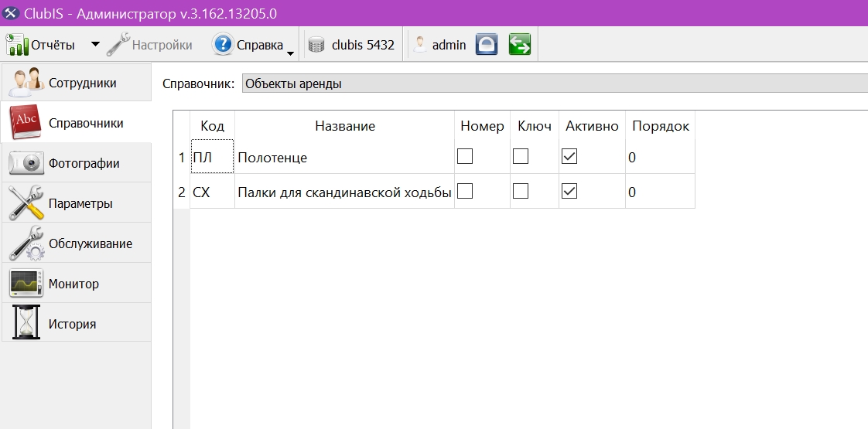Uncheck Активно for Палки для скандинавской ходьбы
Screen dimensions: 868x429
point(569,191)
